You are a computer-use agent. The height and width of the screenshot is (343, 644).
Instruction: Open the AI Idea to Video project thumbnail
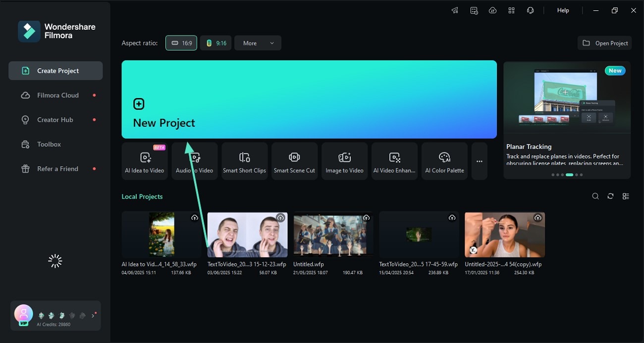(x=161, y=235)
